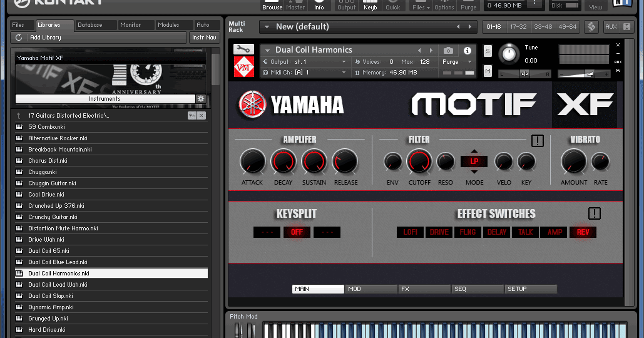Open the folder history dropdown in browser
The image size is (644, 338).
pos(192,115)
